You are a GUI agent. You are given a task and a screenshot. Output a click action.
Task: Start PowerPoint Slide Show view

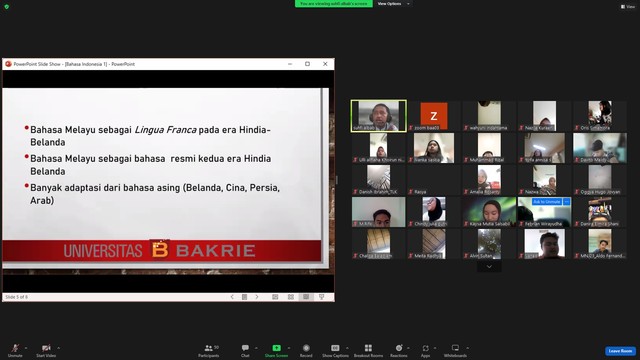[322, 297]
